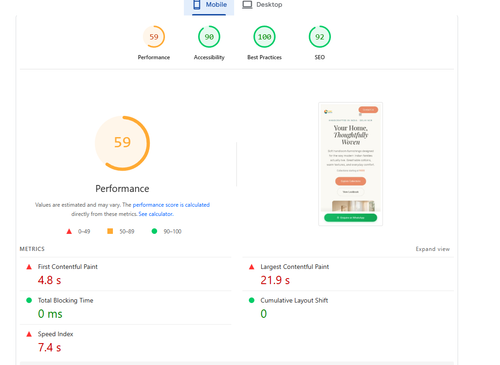This screenshot has width=500, height=365.
Task: Click the 0 ms value
Action: coord(50,314)
